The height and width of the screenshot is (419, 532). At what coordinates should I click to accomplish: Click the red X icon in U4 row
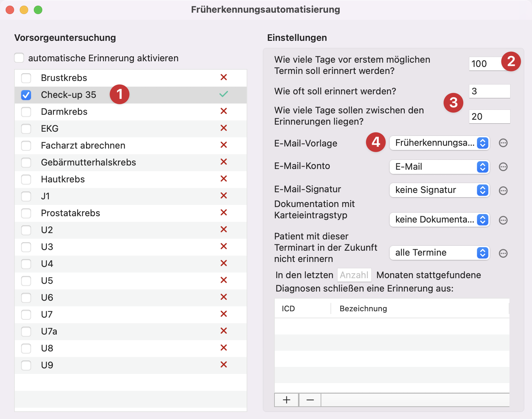point(223,263)
